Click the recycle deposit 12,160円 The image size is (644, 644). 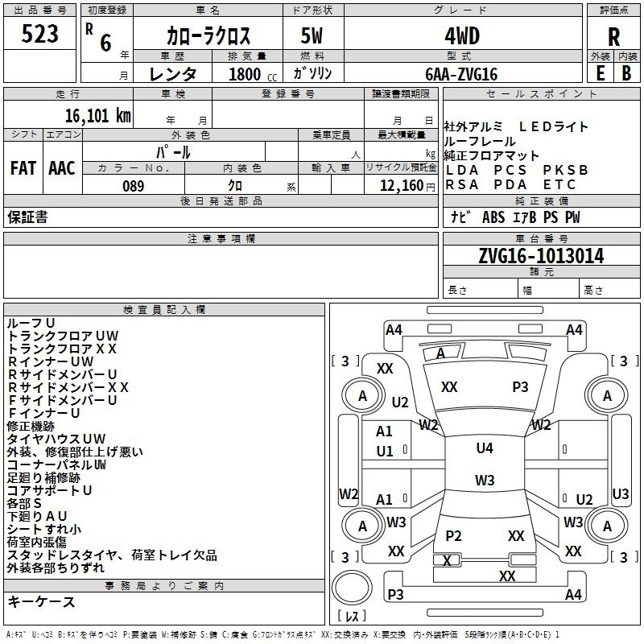click(x=407, y=186)
